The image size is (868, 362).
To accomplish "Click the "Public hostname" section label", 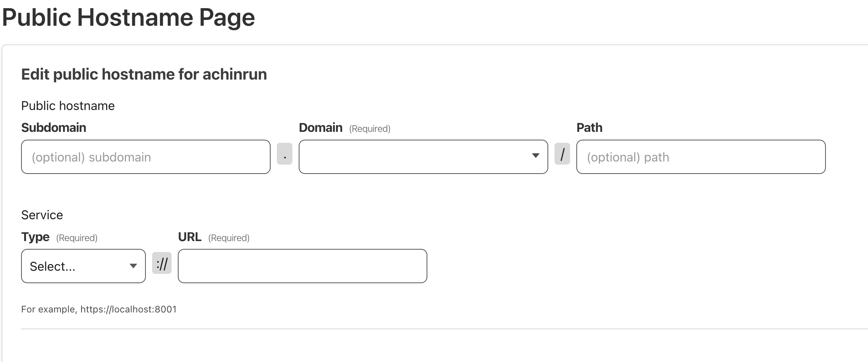I will [68, 106].
